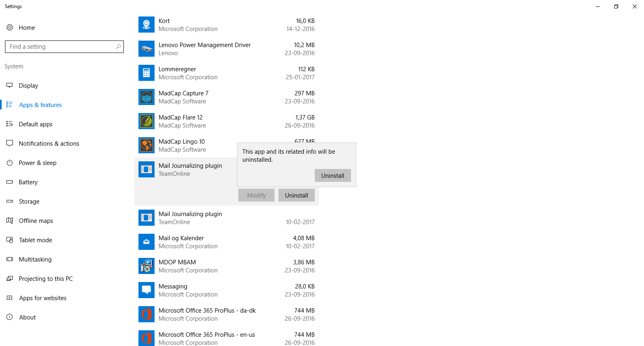
Task: Minimize the Settings window
Action: coord(598,6)
